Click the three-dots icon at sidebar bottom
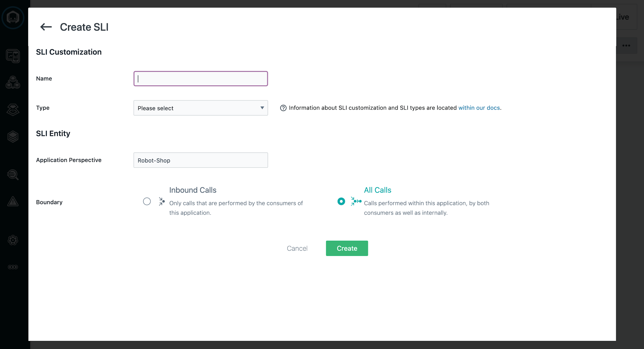644x349 pixels. coord(13,267)
